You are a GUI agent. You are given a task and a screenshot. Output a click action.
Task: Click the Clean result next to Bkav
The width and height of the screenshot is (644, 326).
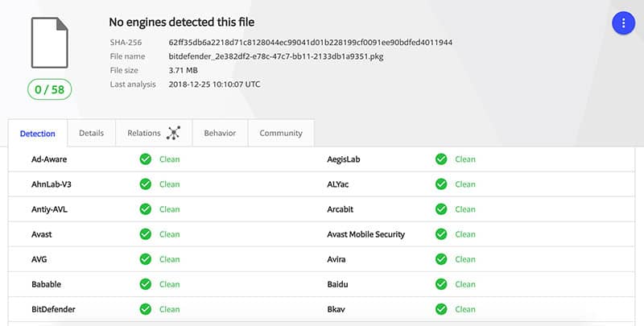(x=465, y=309)
